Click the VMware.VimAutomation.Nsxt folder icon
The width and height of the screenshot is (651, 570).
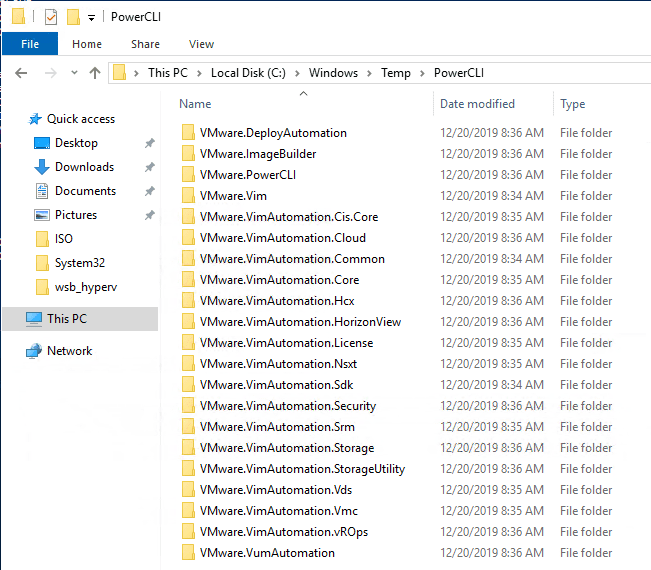point(188,364)
